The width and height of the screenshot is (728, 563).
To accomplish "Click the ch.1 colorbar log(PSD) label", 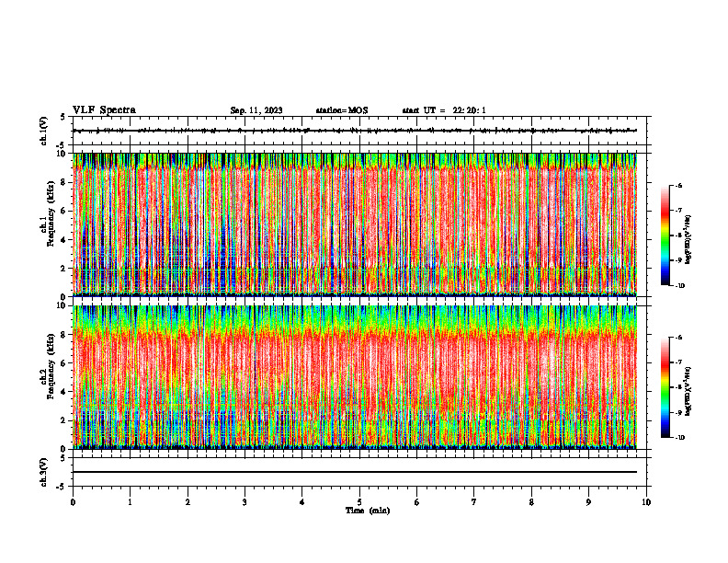I will point(689,239).
